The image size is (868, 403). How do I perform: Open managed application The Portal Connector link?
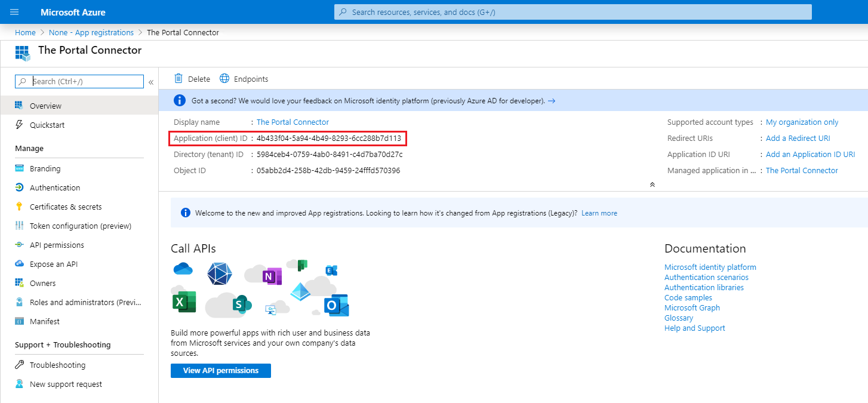tap(802, 170)
